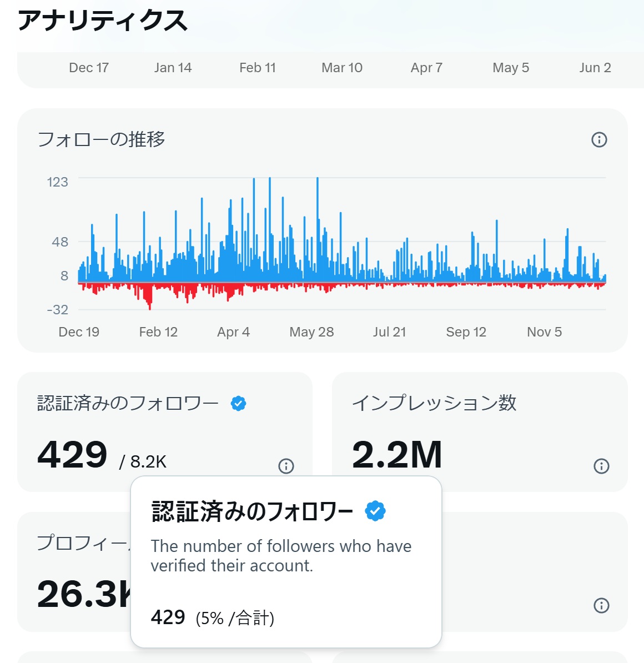Click info icon on 認証済みのフォロワー card

click(286, 466)
